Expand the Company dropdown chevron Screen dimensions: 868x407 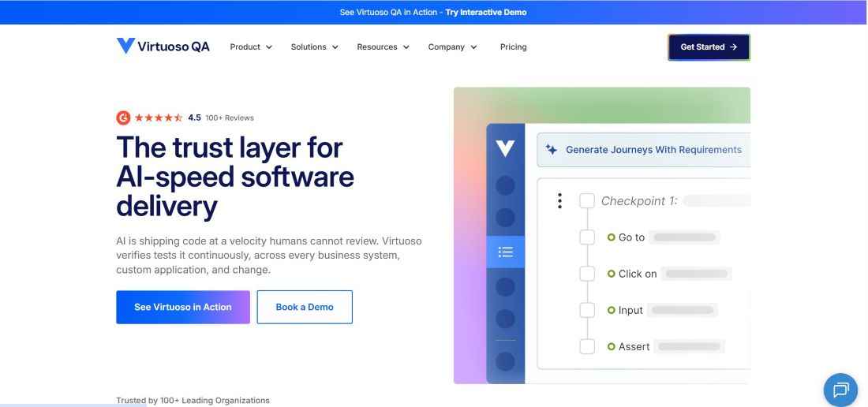point(473,47)
